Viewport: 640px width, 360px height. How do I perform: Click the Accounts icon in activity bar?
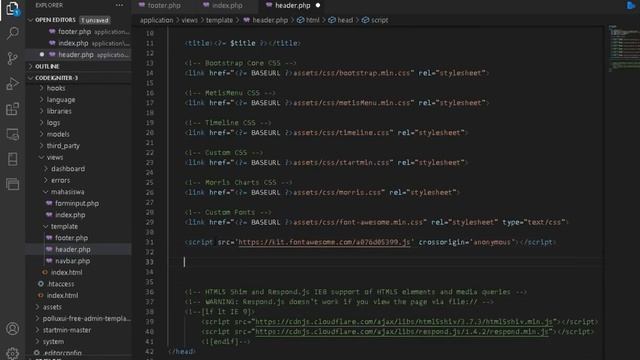pos(13,329)
